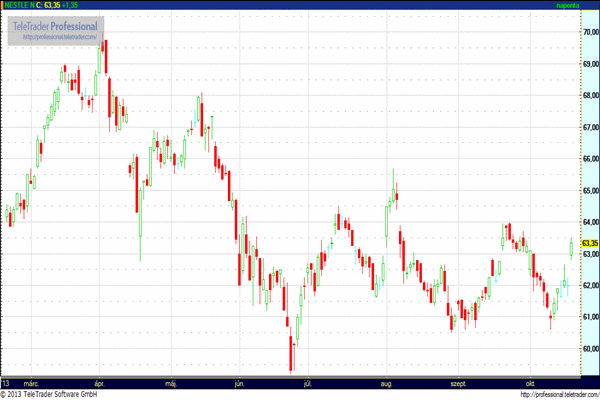Select the 'szept.' month on time axis
This screenshot has width=600, height=400.
(x=460, y=383)
